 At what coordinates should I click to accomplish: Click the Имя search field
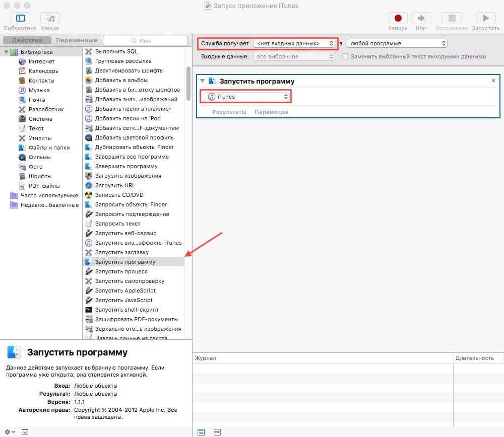click(145, 40)
